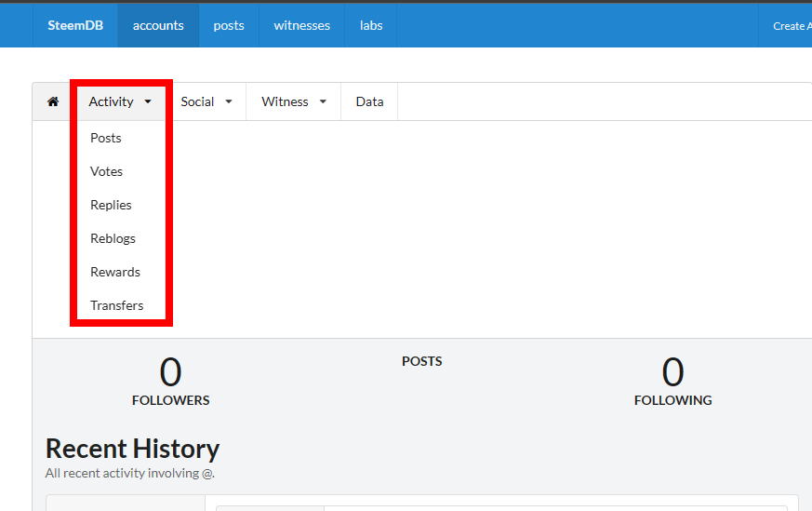The height and width of the screenshot is (511, 812).
Task: Click the 0 FOLLOWING statistic
Action: (x=672, y=382)
